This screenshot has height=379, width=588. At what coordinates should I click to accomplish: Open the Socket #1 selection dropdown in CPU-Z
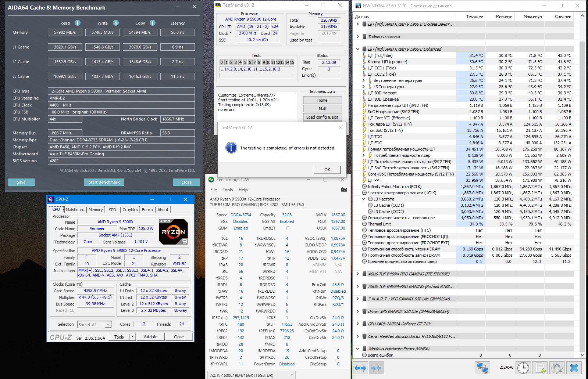(x=108, y=325)
